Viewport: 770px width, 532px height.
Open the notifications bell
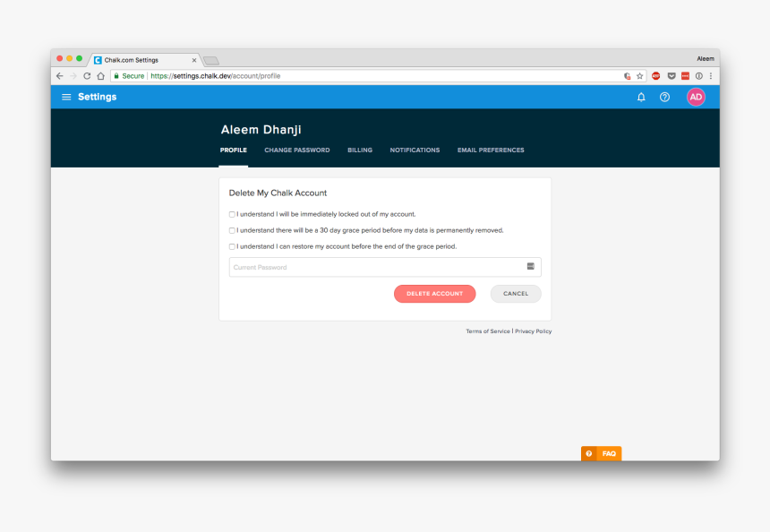pyautogui.click(x=641, y=98)
